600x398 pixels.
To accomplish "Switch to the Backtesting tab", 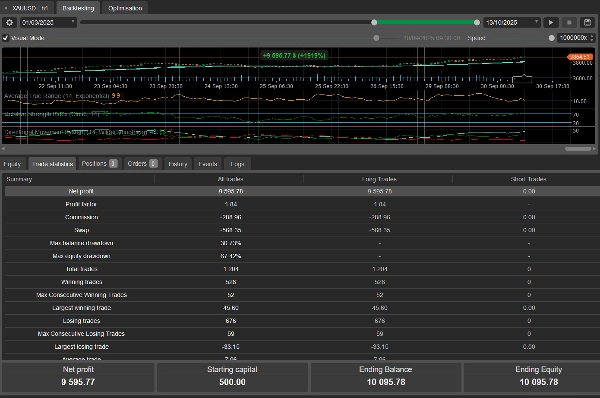I will [78, 8].
